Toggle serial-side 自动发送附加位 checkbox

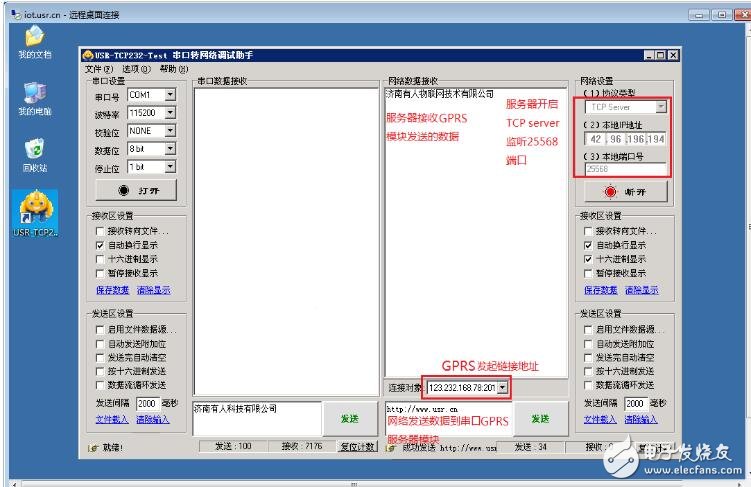coord(100,344)
